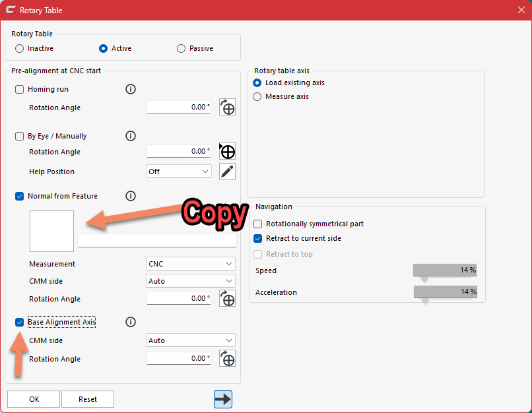
Task: Click By Eye Rotation Angle field
Action: coord(179,151)
